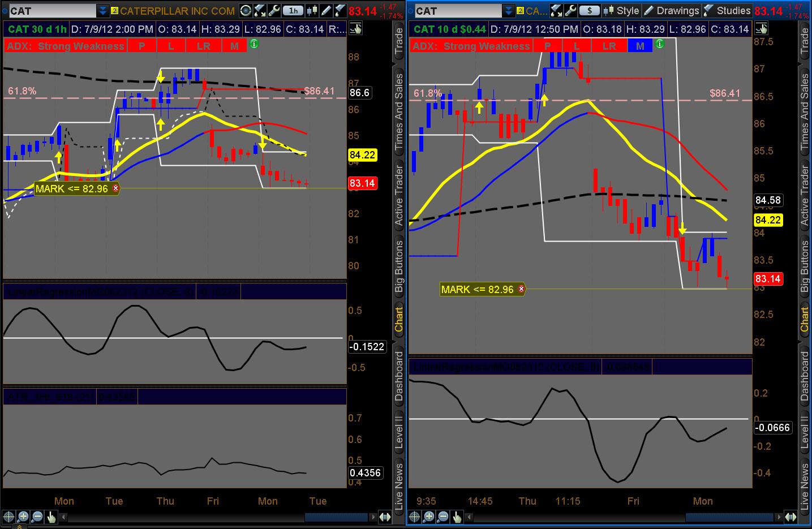Open the $ range aggregation selector on right chart
Image resolution: width=812 pixels, height=529 pixels.
pos(589,10)
